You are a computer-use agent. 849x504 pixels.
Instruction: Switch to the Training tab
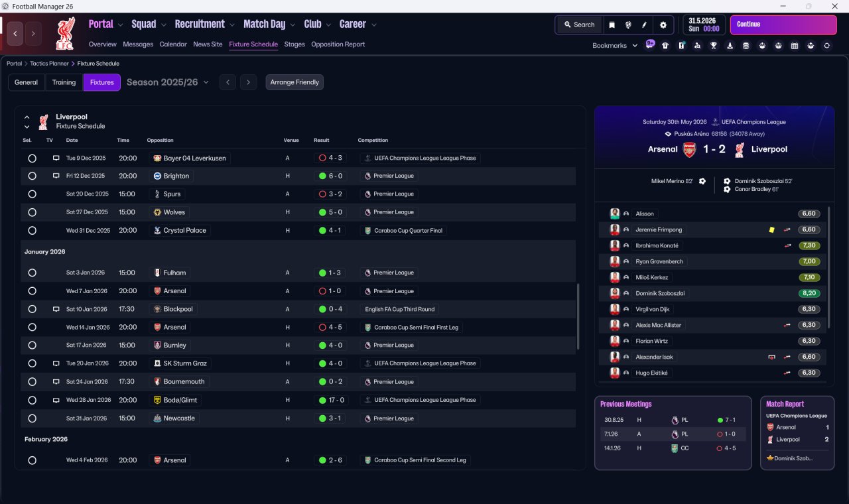pos(64,82)
